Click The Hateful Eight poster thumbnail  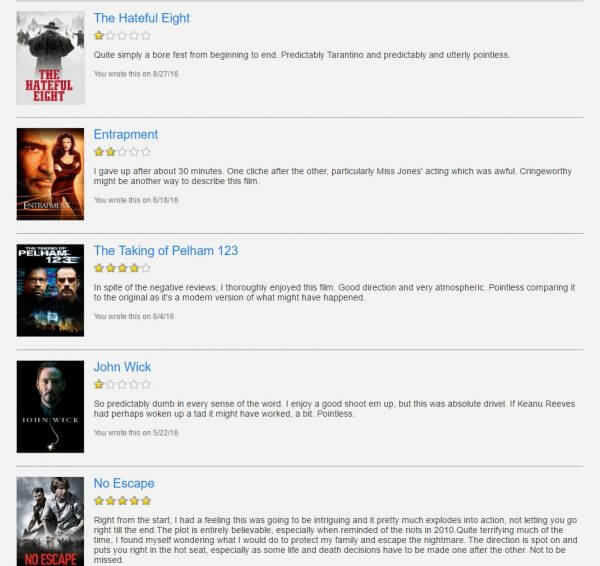pos(50,58)
